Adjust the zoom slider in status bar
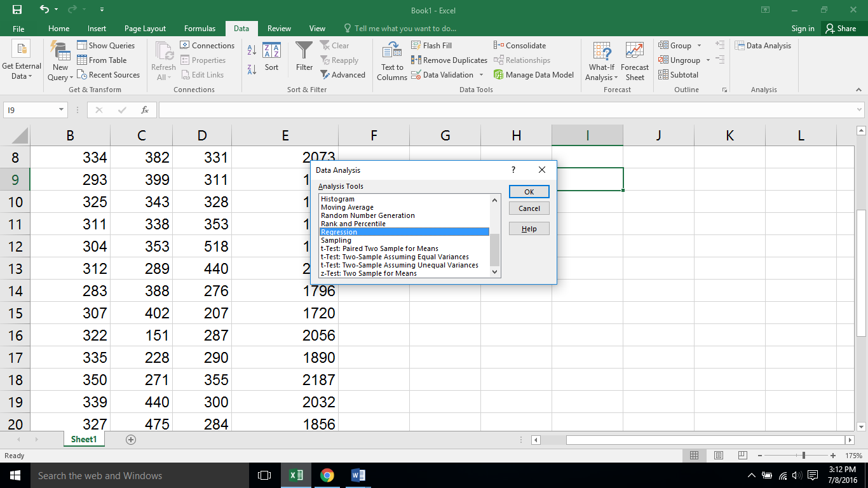Screen dimensions: 868x488 click(x=804, y=456)
